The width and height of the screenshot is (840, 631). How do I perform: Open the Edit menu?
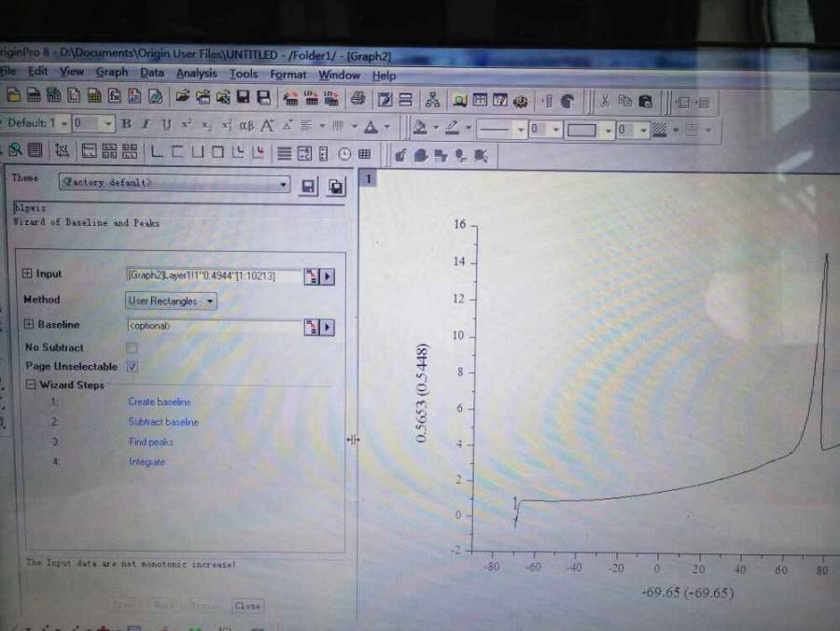38,71
